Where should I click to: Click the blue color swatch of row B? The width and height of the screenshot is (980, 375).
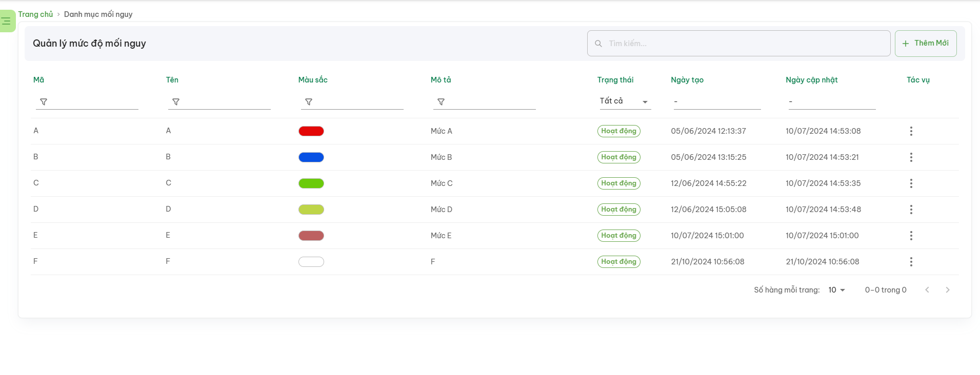(311, 157)
